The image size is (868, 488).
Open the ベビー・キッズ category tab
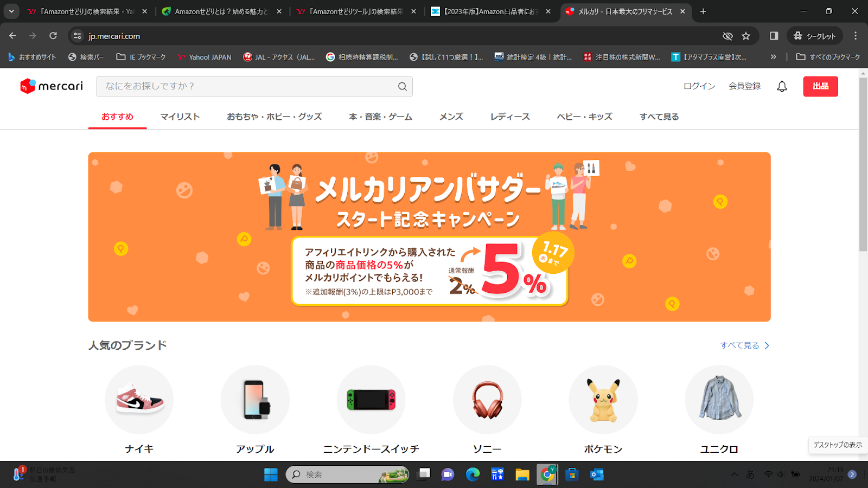585,117
